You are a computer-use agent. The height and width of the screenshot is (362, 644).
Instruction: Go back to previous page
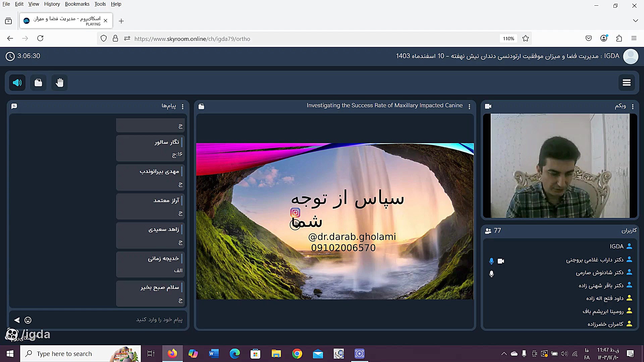coord(10,39)
